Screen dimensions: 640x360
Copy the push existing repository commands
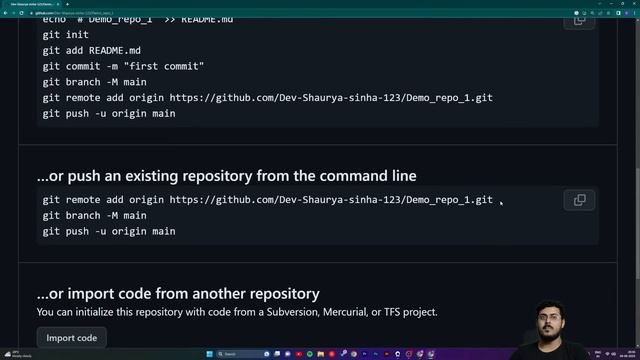pyautogui.click(x=579, y=200)
